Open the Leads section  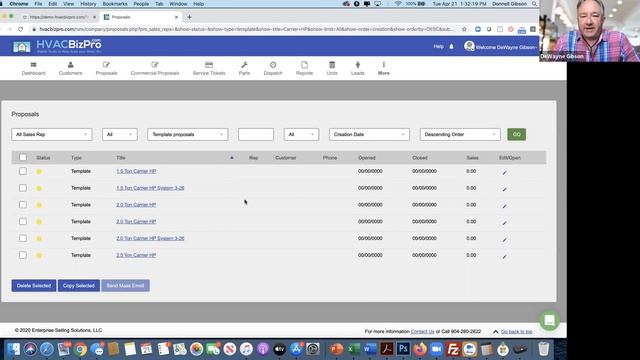(x=358, y=69)
